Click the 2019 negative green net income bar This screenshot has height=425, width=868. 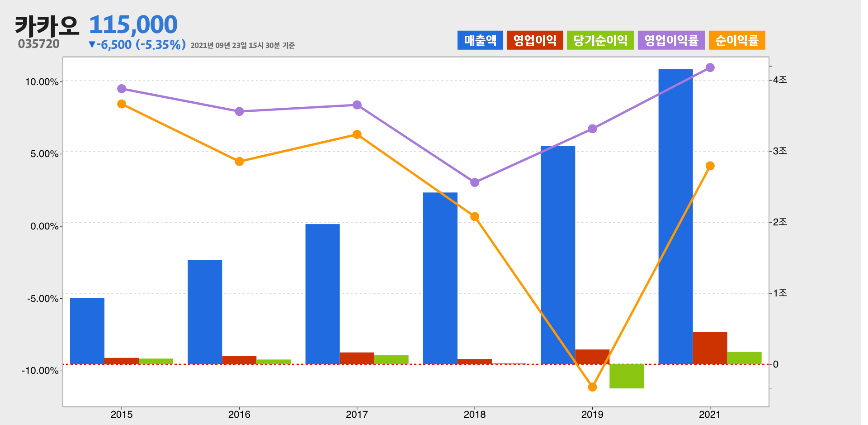627,376
